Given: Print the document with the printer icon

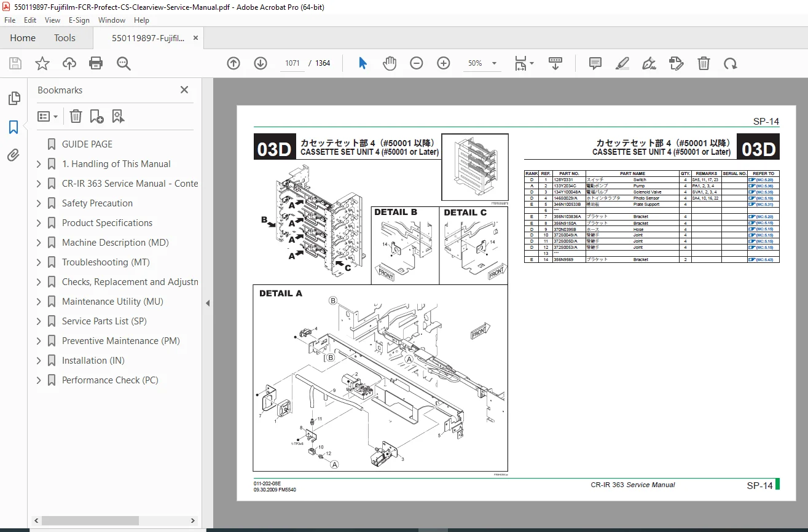Looking at the screenshot, I should click(96, 63).
